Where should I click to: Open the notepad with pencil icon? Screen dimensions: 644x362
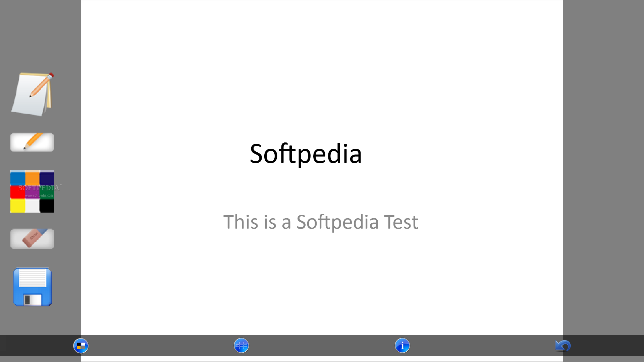(x=32, y=95)
